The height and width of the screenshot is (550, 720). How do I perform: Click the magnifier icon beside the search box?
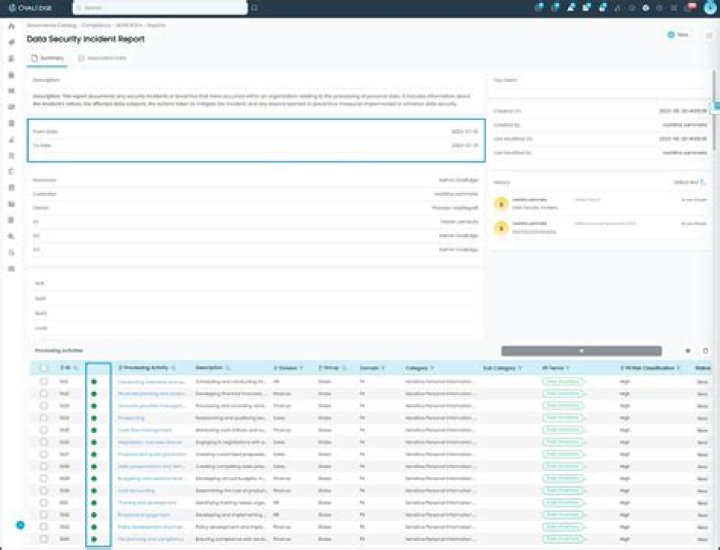pos(254,7)
